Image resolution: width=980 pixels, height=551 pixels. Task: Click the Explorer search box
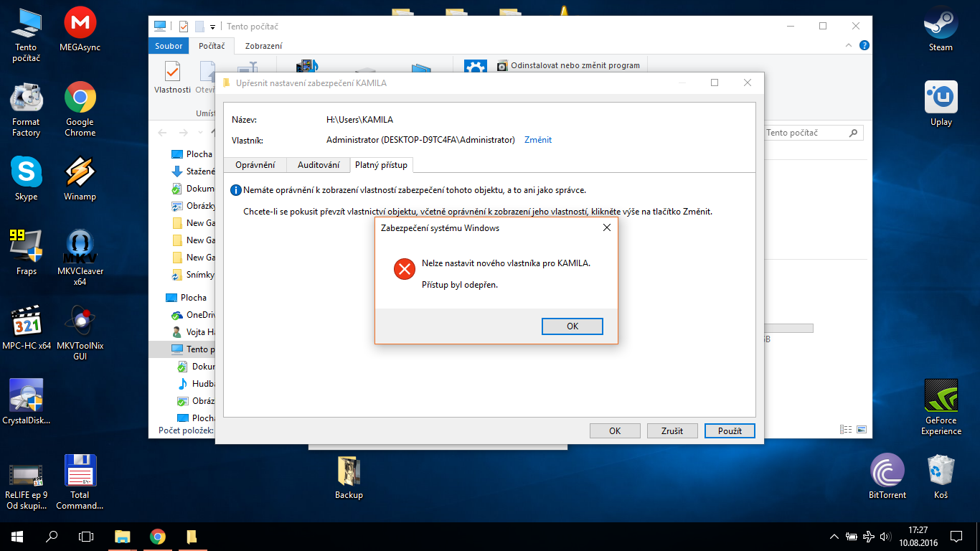812,133
